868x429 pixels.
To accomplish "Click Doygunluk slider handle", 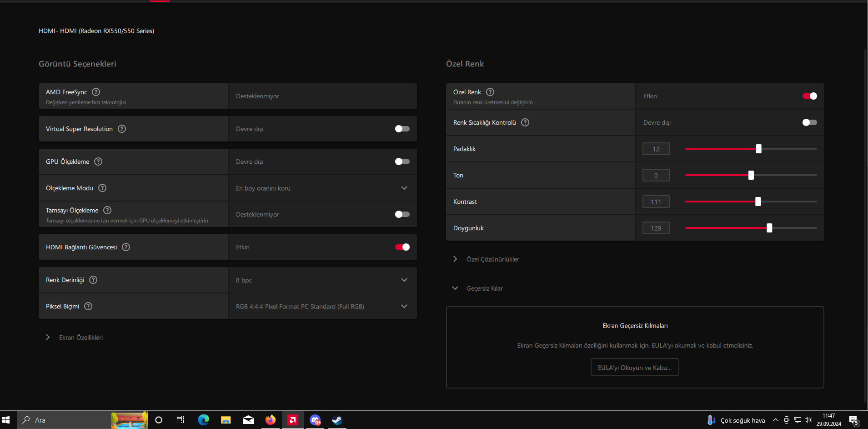I will click(769, 228).
